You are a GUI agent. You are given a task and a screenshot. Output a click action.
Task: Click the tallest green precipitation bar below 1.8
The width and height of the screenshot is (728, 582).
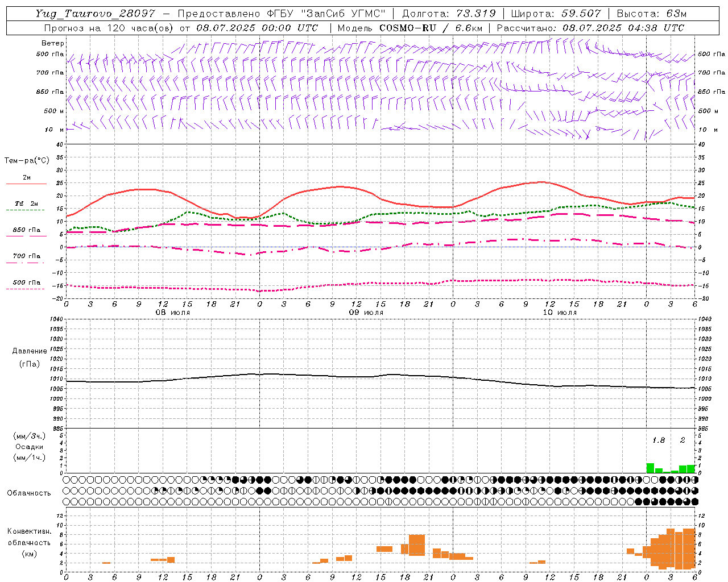tap(650, 468)
